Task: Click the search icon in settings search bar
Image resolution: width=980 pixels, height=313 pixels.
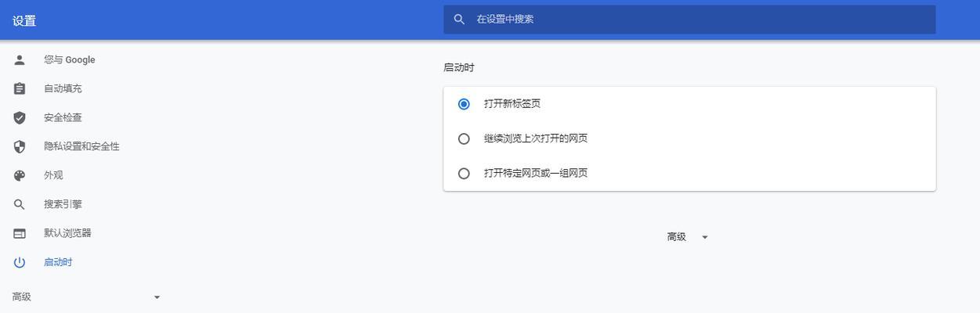Action: point(460,20)
